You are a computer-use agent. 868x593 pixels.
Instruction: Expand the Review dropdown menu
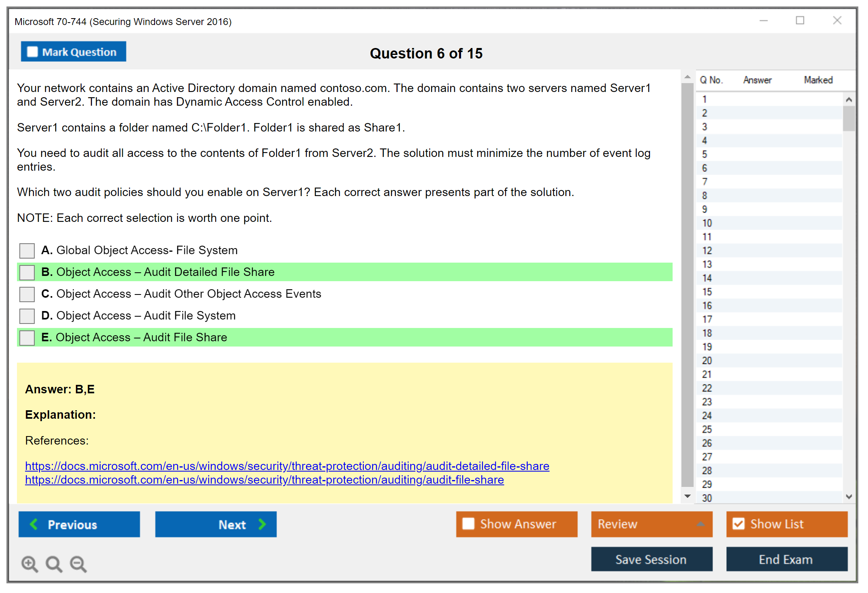(x=700, y=524)
